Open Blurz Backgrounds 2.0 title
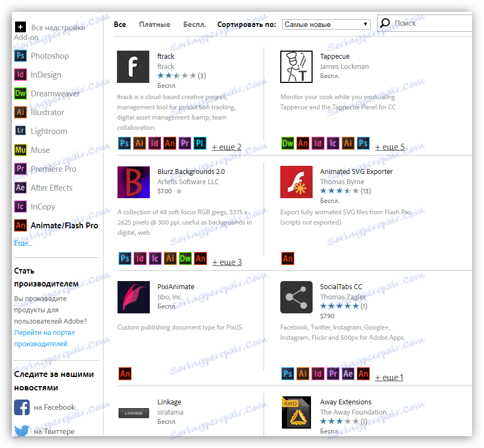 click(191, 171)
